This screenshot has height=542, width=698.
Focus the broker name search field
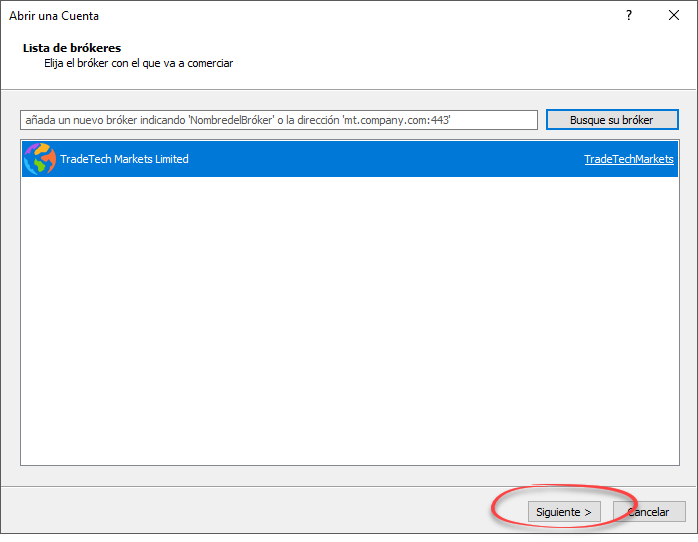pos(279,120)
